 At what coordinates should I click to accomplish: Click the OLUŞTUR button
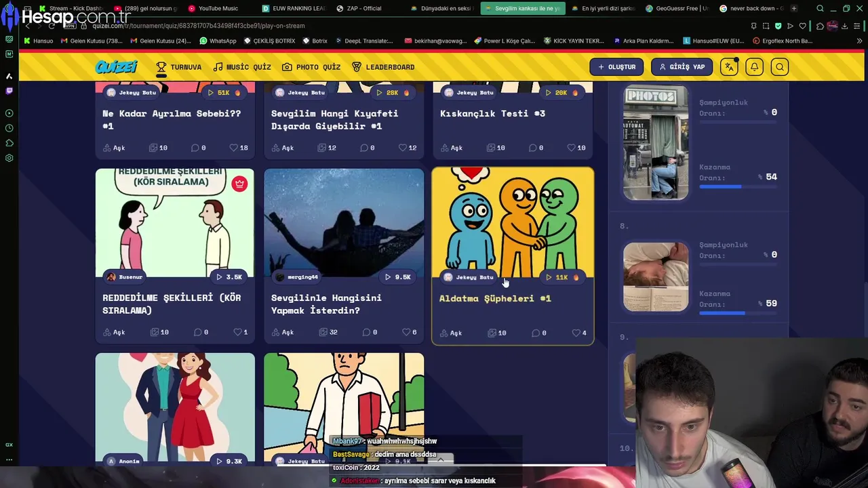pyautogui.click(x=616, y=67)
